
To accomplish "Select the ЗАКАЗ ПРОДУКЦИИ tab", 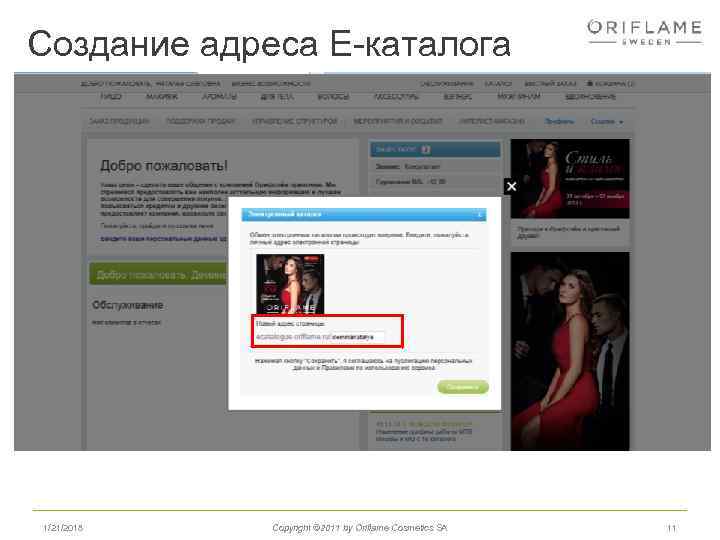I will [119, 121].
